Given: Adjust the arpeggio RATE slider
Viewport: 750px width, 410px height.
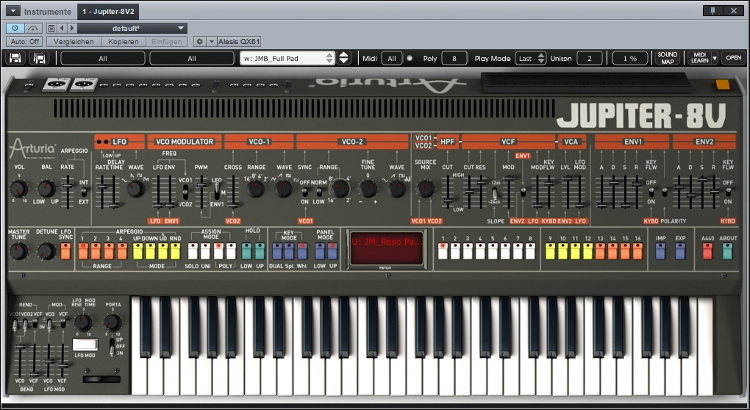Looking at the screenshot, I should tap(68, 184).
